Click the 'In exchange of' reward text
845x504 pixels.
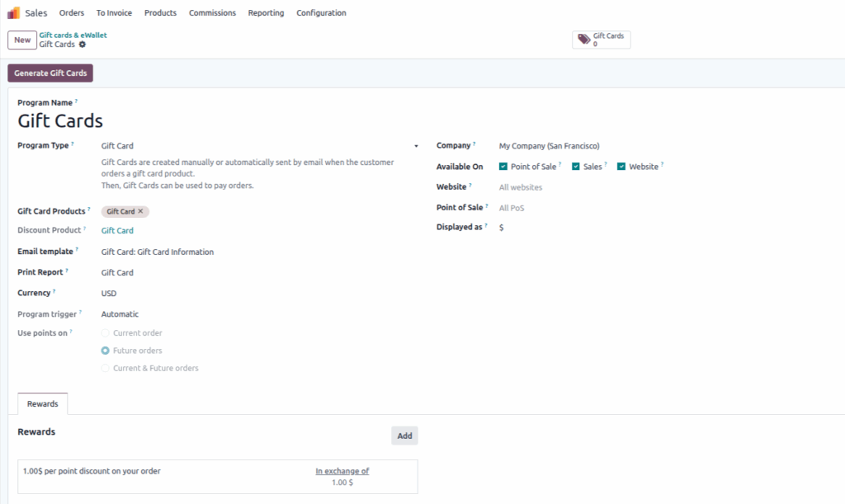point(342,471)
